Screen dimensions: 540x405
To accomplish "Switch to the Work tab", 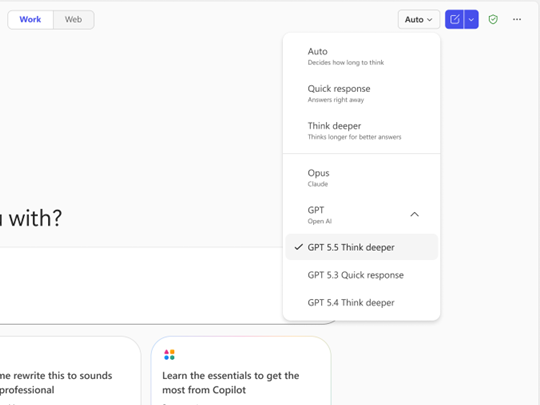I will pos(30,20).
